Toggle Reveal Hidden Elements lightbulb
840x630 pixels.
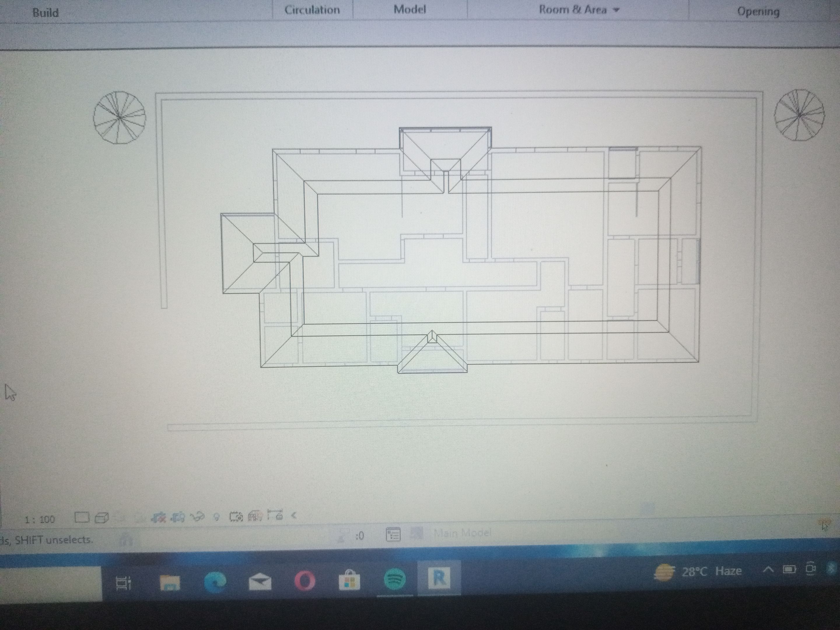click(x=216, y=517)
